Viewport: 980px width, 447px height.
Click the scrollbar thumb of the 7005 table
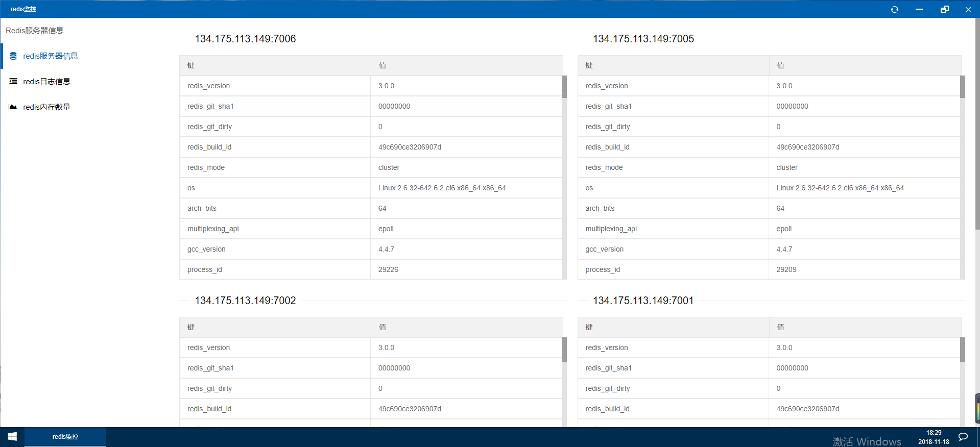click(963, 87)
